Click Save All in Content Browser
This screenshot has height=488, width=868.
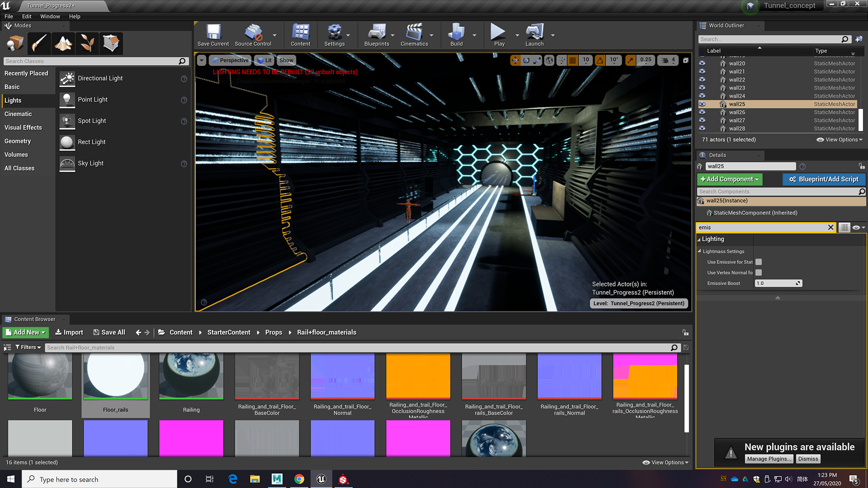coord(109,332)
